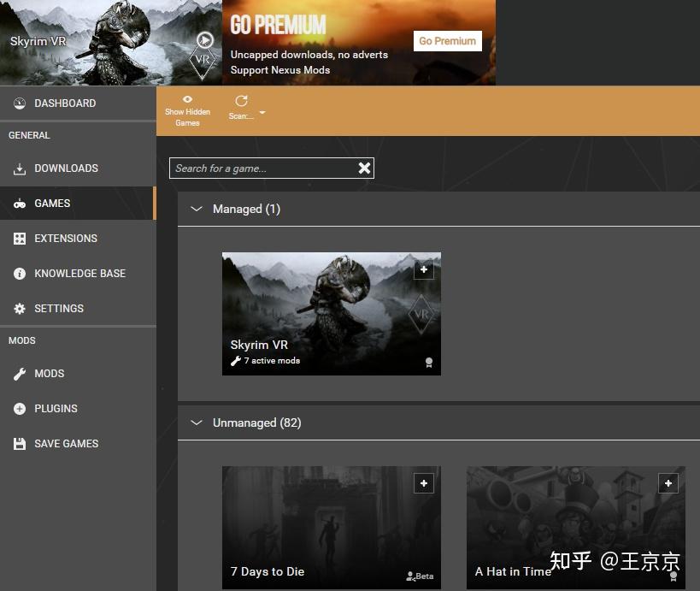
Task: Click the plus icon on A Hat in Time
Action: click(668, 483)
